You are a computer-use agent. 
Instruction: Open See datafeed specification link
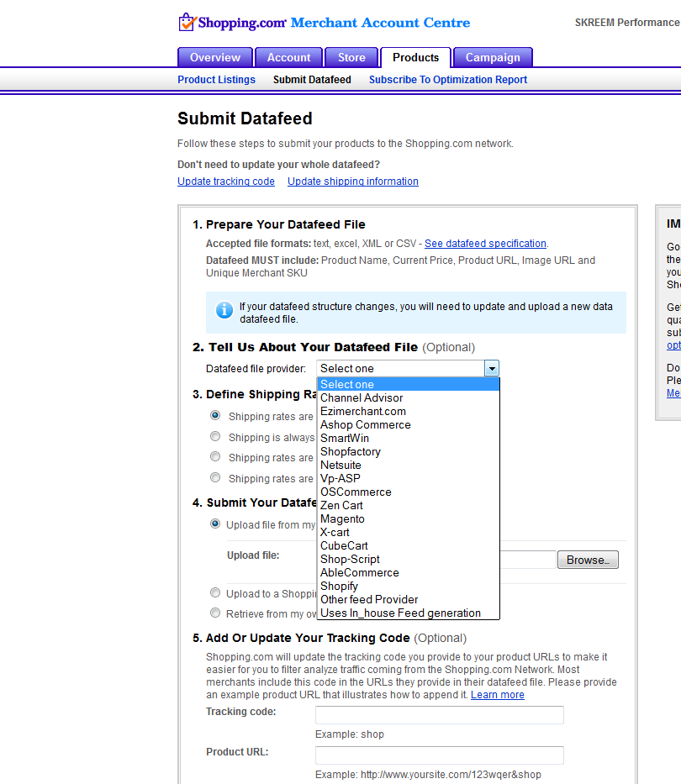485,244
